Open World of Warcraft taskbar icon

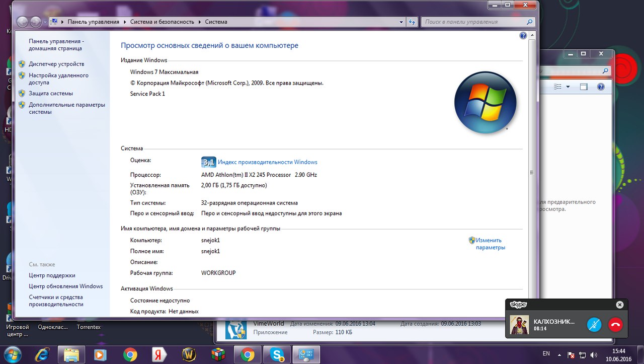[x=189, y=355]
